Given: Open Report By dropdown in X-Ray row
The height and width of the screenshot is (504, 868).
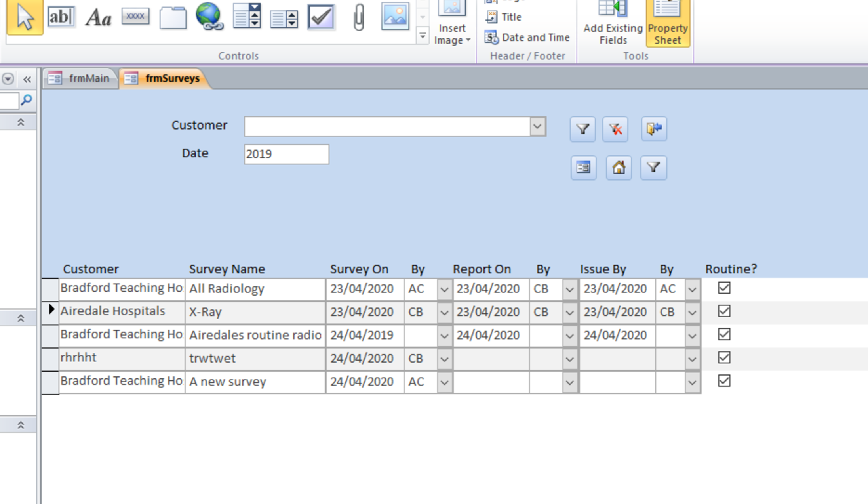Looking at the screenshot, I should 570,313.
